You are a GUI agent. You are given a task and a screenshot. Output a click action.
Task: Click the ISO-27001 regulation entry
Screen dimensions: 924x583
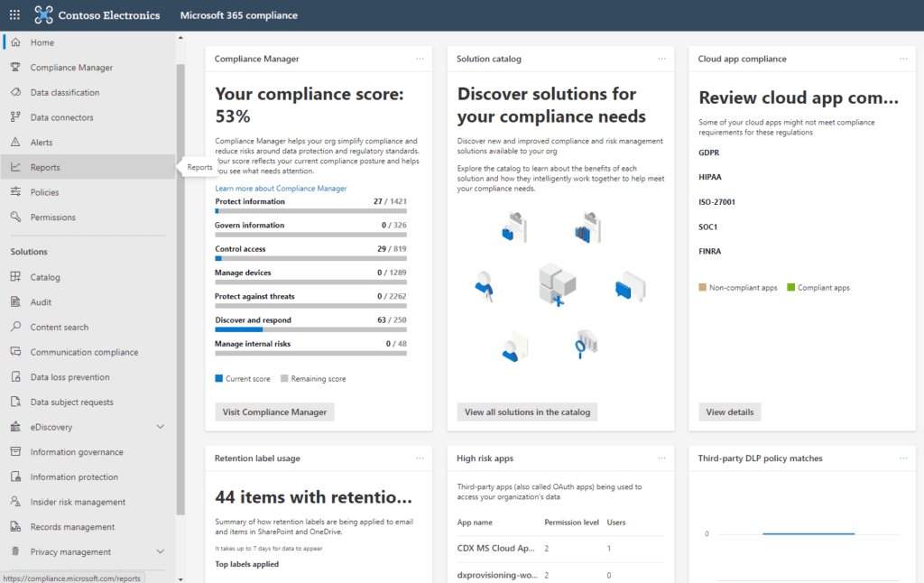[x=717, y=202]
